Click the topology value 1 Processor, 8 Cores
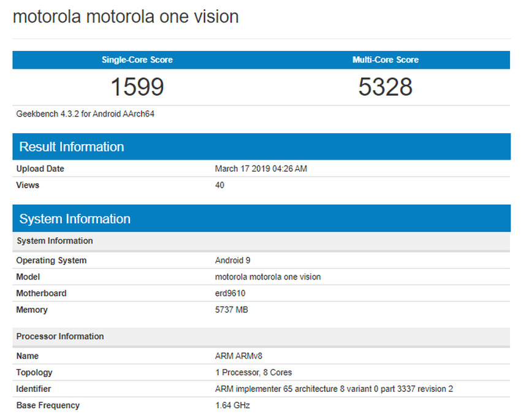 pos(253,373)
